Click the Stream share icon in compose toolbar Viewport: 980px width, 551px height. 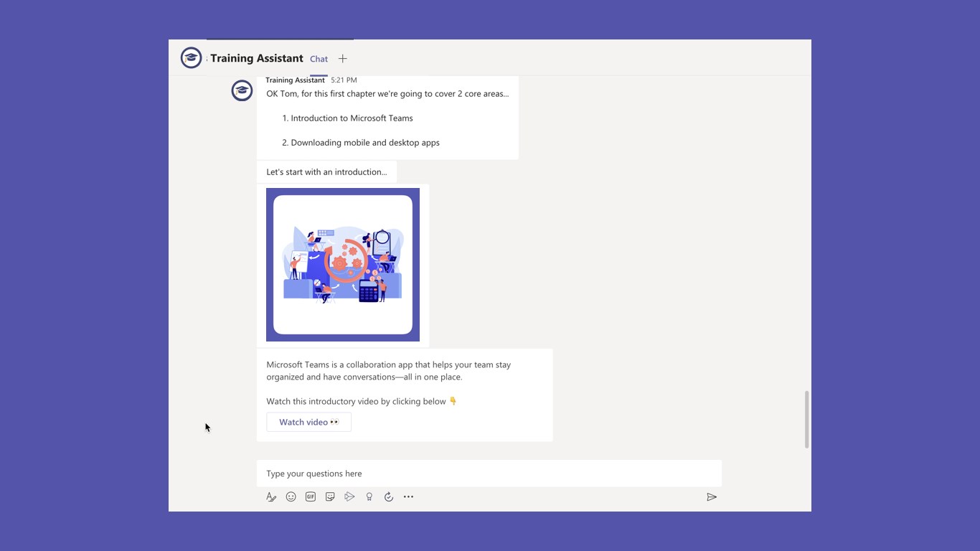349,496
